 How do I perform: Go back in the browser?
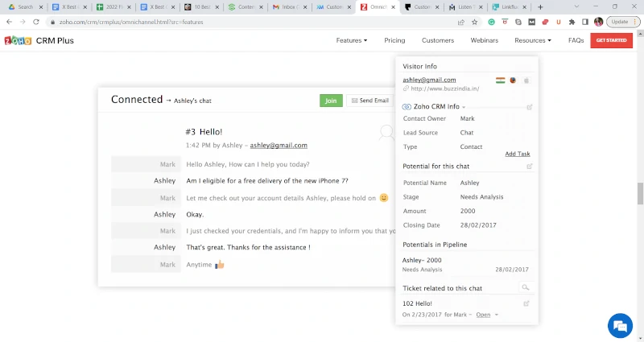[x=9, y=22]
